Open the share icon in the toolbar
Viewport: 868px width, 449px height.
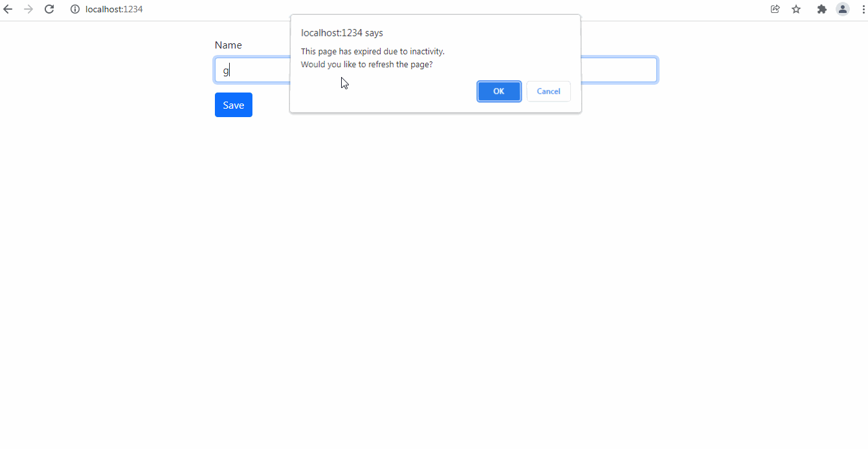coord(775,9)
